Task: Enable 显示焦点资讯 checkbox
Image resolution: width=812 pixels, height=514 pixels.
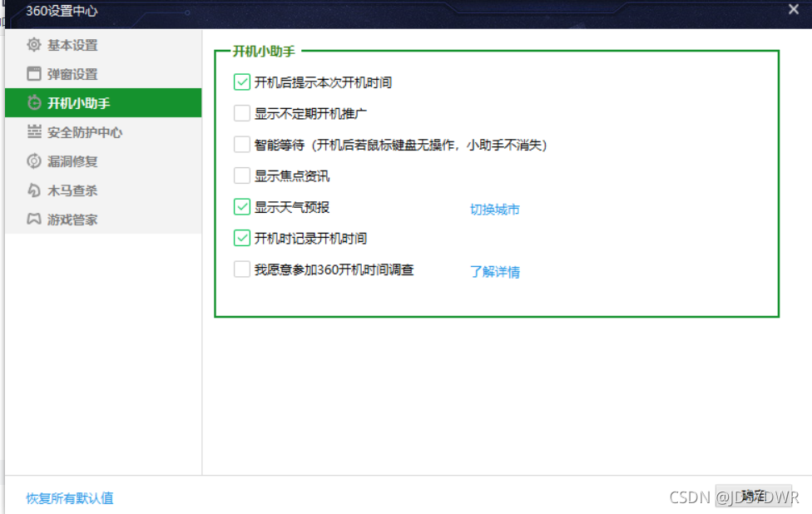Action: pyautogui.click(x=242, y=176)
